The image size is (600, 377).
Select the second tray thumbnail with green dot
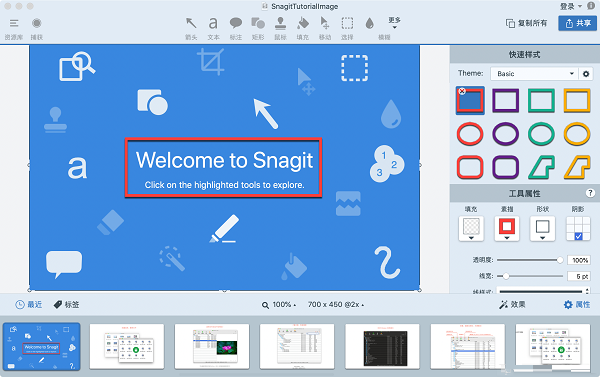tap(127, 347)
